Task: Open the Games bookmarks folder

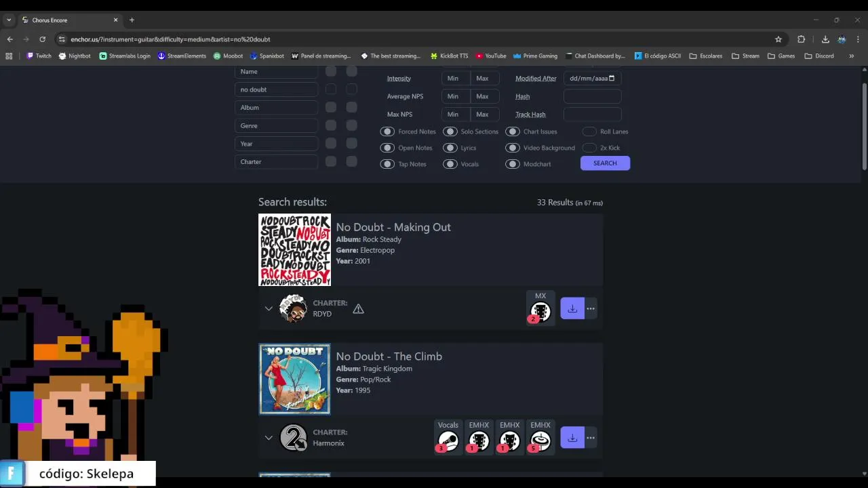Action: (x=781, y=56)
